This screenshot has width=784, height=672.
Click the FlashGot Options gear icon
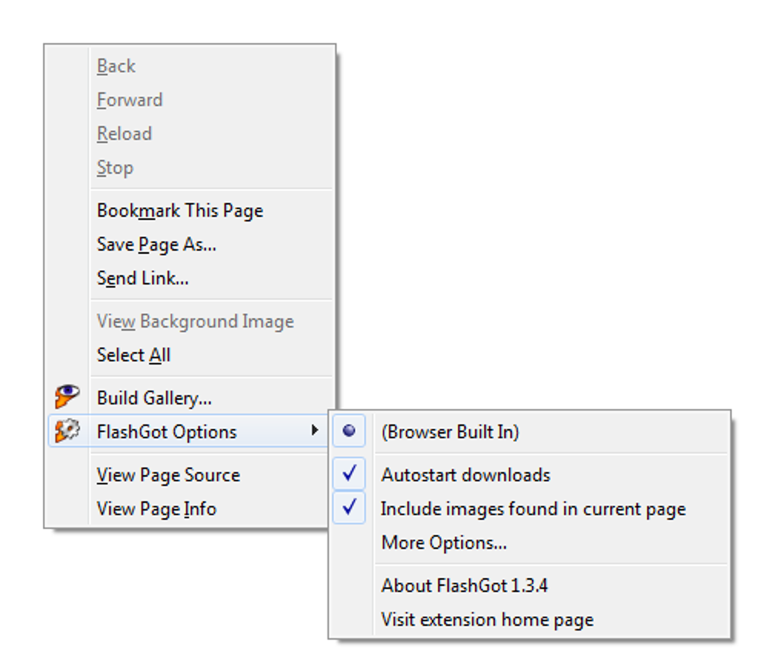67,431
